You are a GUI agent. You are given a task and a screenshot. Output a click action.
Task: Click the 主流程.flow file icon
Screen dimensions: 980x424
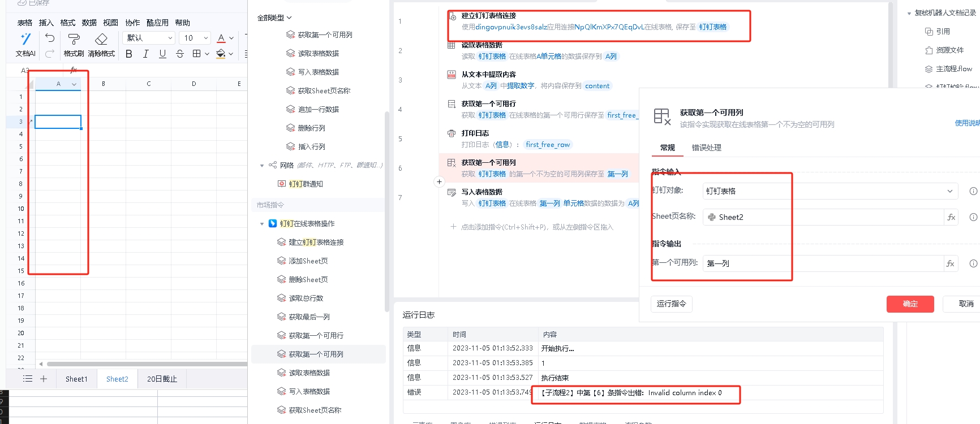tap(929, 69)
